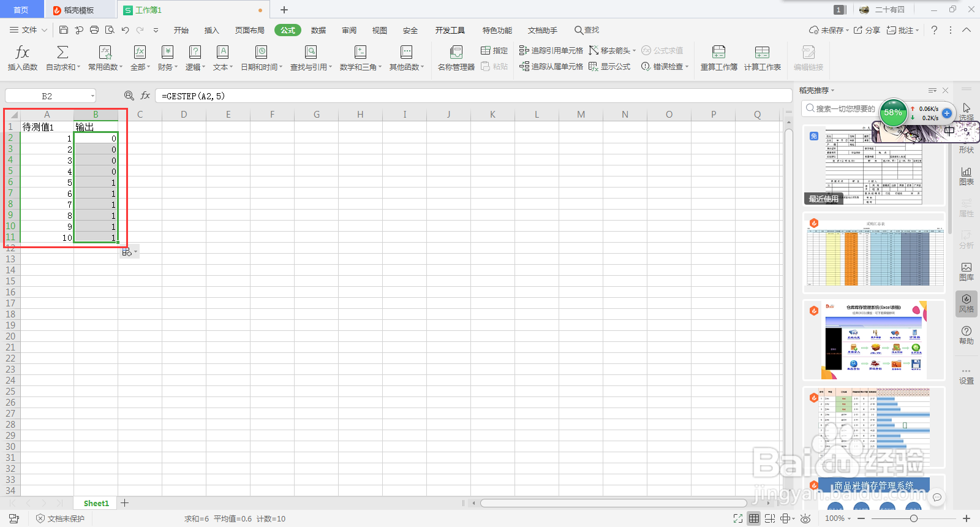Switch to normal view in status bar
Screen dimensions: 980x527
click(x=754, y=518)
